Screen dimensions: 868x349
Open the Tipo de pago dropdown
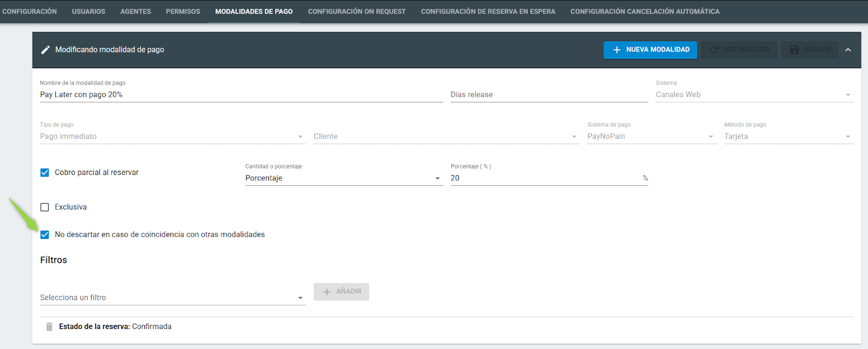(173, 137)
